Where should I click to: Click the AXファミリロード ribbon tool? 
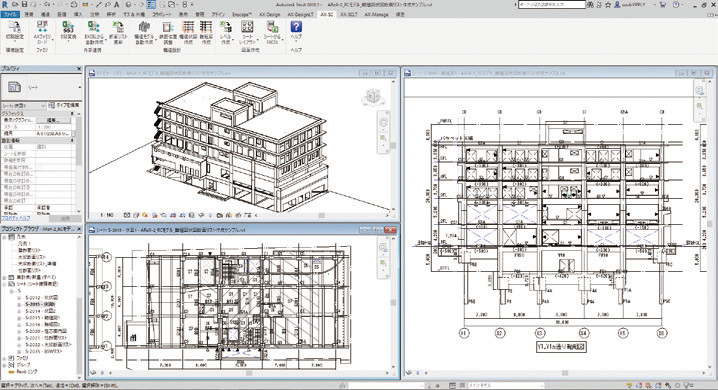pyautogui.click(x=42, y=32)
